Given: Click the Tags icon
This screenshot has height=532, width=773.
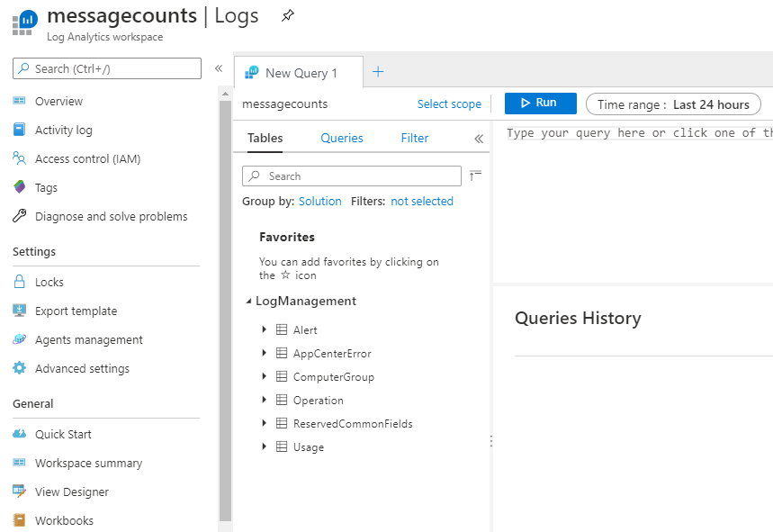Looking at the screenshot, I should click(x=19, y=187).
